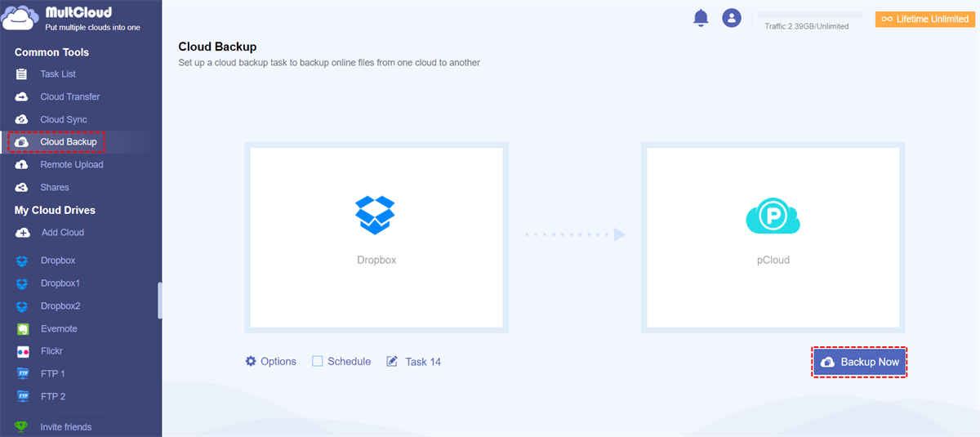Click the Cloud Sync icon

pos(22,119)
